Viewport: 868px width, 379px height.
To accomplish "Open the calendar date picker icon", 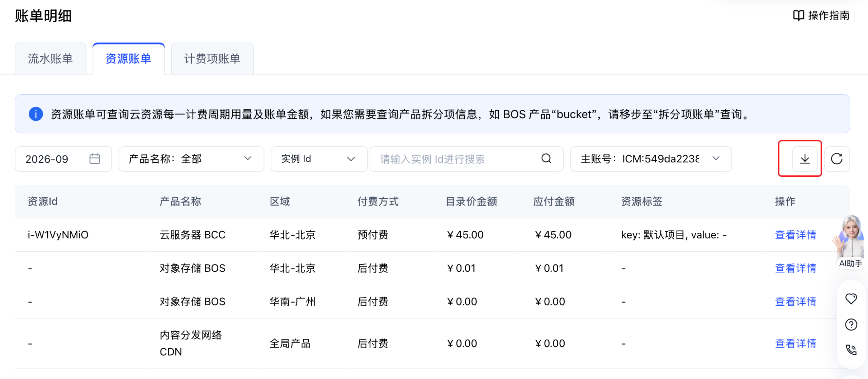I will tap(95, 158).
